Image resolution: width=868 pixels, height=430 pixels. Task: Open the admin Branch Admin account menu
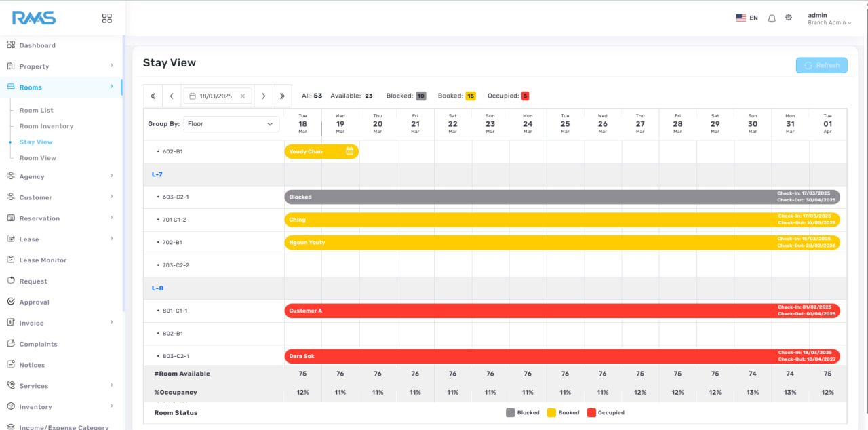tap(829, 19)
